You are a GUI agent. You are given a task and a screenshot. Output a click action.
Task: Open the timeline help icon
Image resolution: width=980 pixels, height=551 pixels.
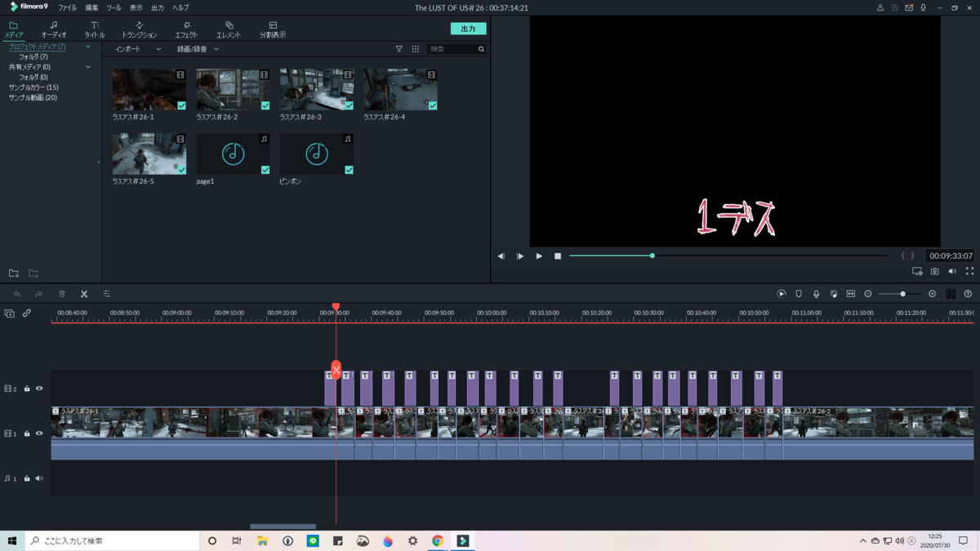968,294
